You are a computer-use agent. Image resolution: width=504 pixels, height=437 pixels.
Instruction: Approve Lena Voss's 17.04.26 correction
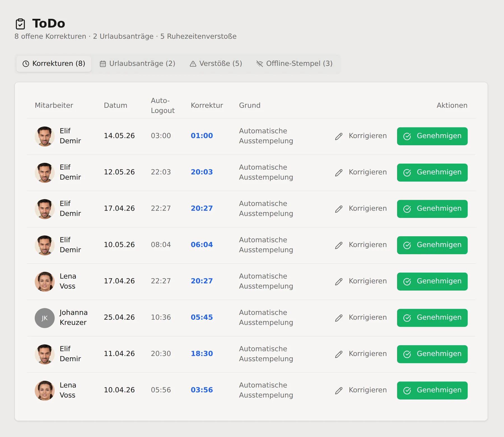point(432,282)
